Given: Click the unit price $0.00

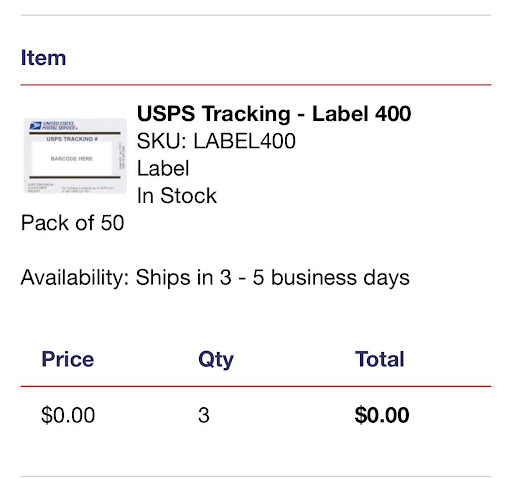Looking at the screenshot, I should pyautogui.click(x=68, y=415).
